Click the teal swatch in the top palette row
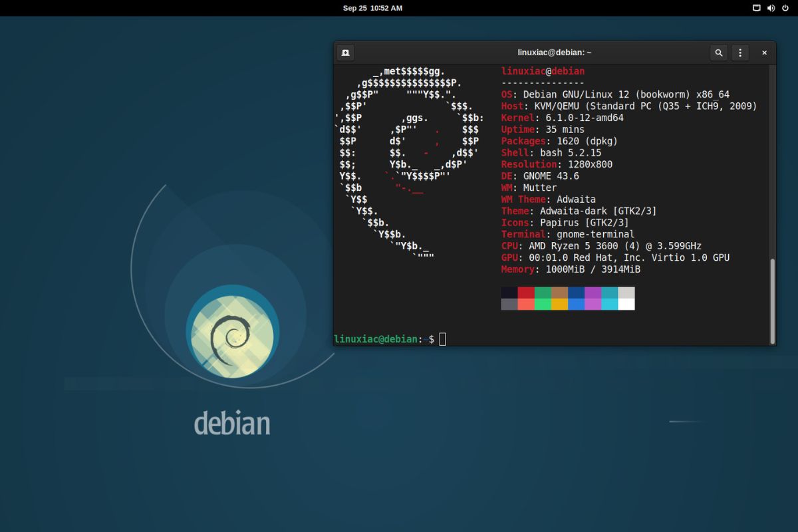The image size is (798, 532). [609, 293]
